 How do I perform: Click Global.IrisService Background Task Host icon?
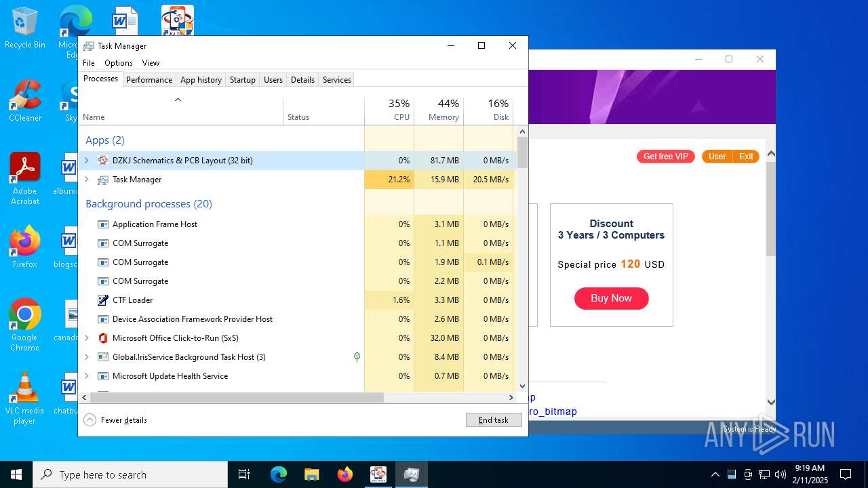click(x=103, y=357)
